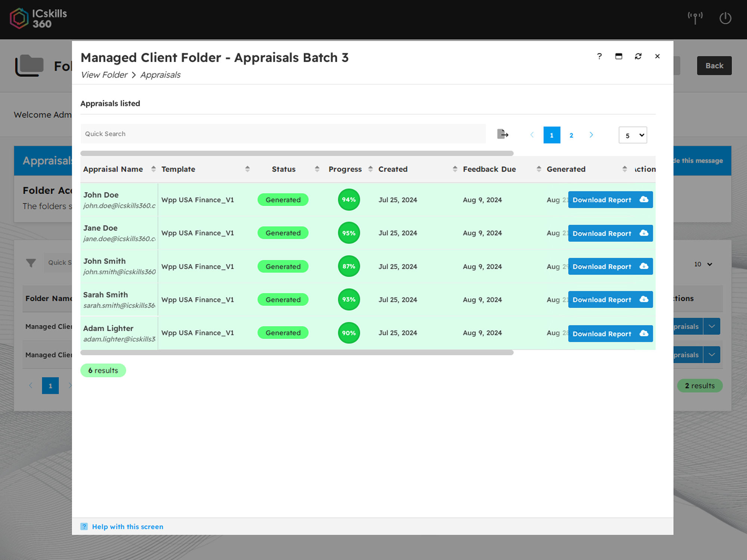Screen dimensions: 747x560
Task: Click the next page arrow in pagination
Action: point(591,135)
